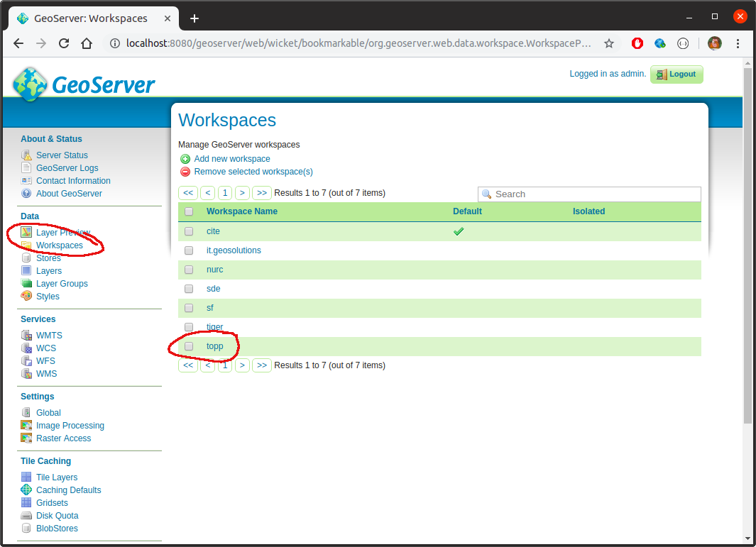Image resolution: width=756 pixels, height=547 pixels.
Task: Reload the page in the browser
Action: pos(64,43)
